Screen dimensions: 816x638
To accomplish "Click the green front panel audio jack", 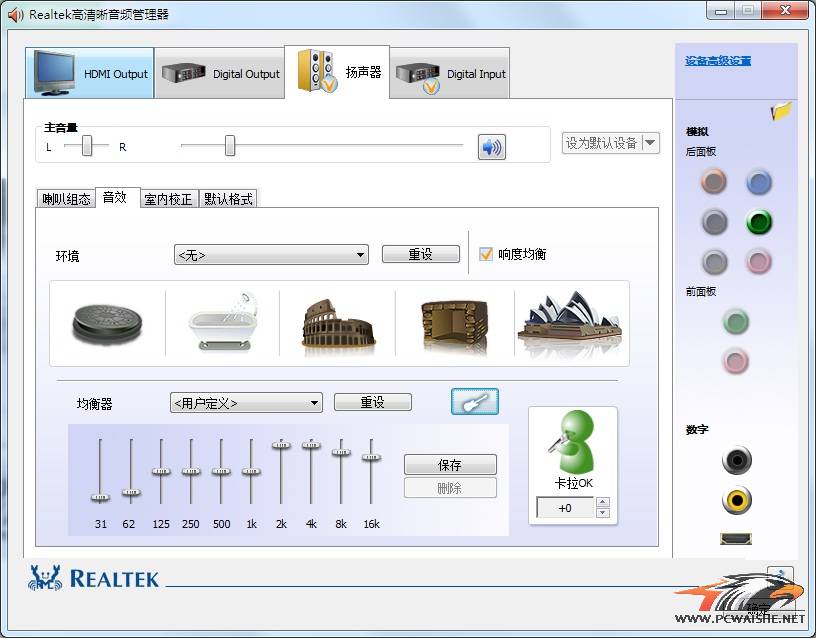I will (736, 321).
